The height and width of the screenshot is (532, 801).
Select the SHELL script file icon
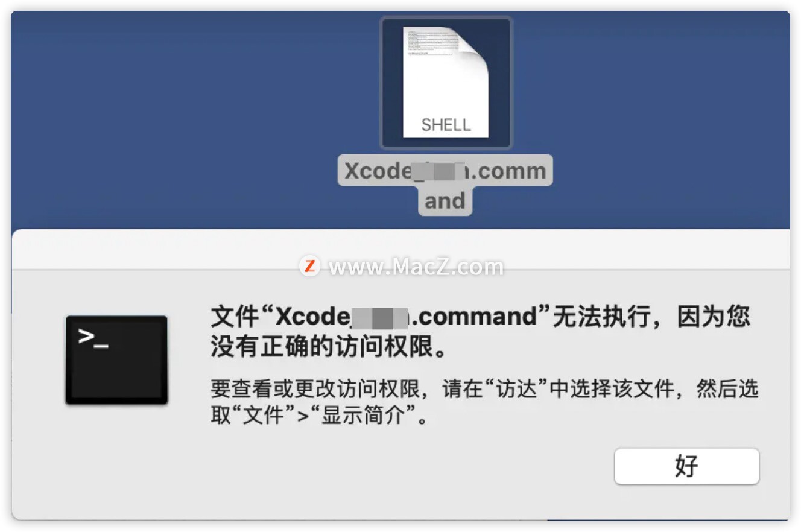coord(446,83)
